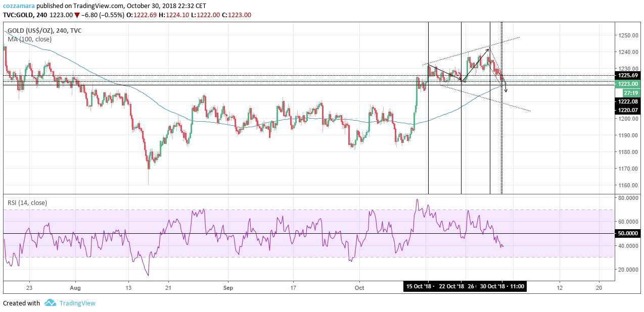Click the 1240.00 price axis value

pyautogui.click(x=628, y=52)
